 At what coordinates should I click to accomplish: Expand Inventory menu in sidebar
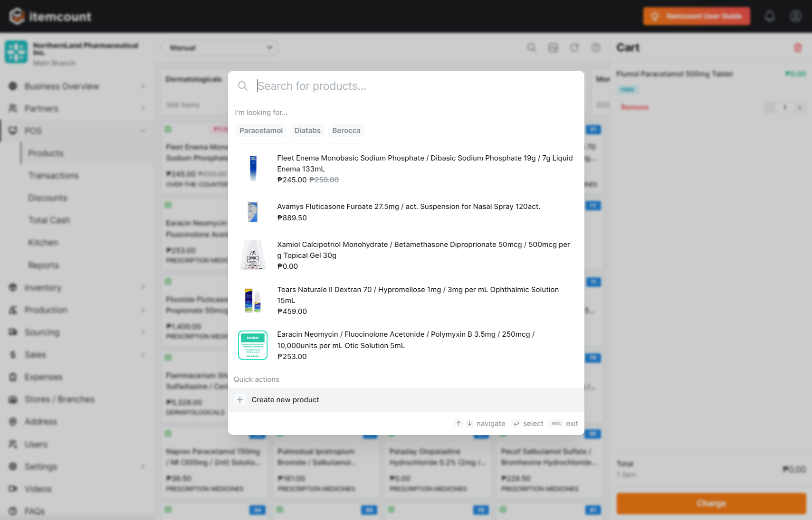pos(77,287)
